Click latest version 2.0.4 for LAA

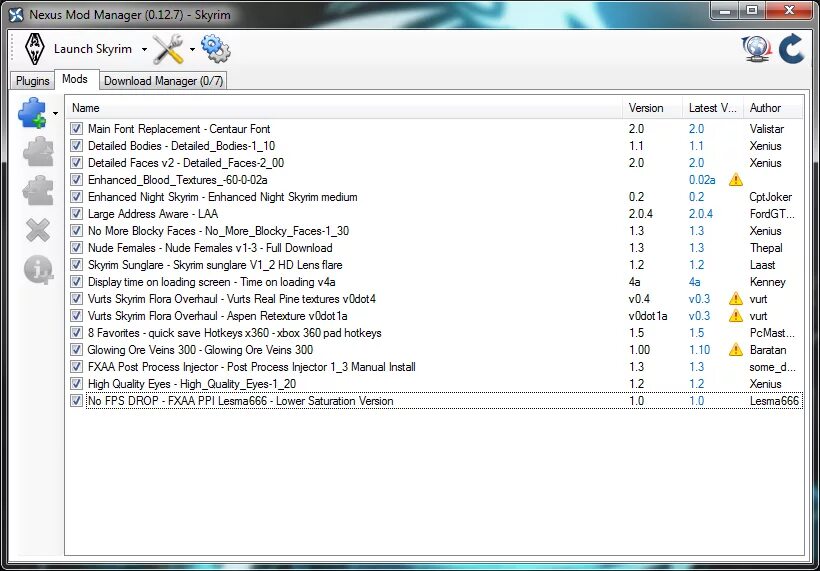coord(701,214)
